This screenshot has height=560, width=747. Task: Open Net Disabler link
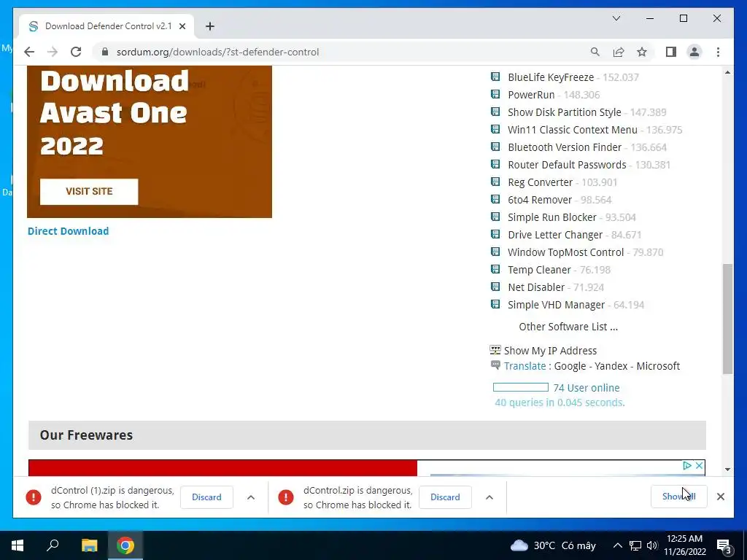tap(536, 287)
